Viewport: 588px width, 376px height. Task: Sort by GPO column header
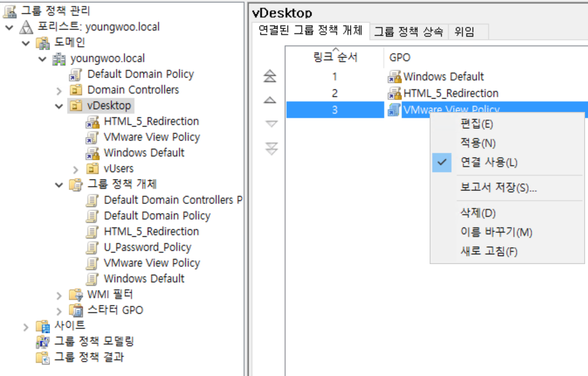tap(486, 57)
